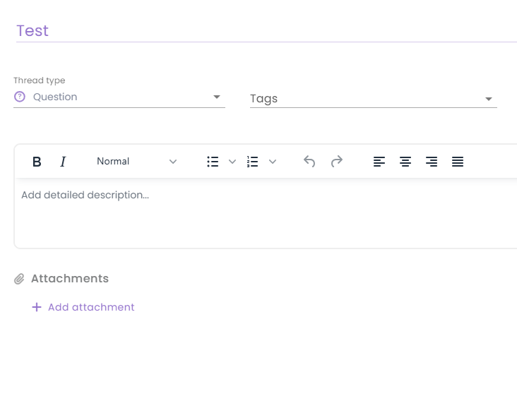Screen dimensions: 517x420
Task: Expand the numbered list style options chevron
Action: pyautogui.click(x=273, y=162)
